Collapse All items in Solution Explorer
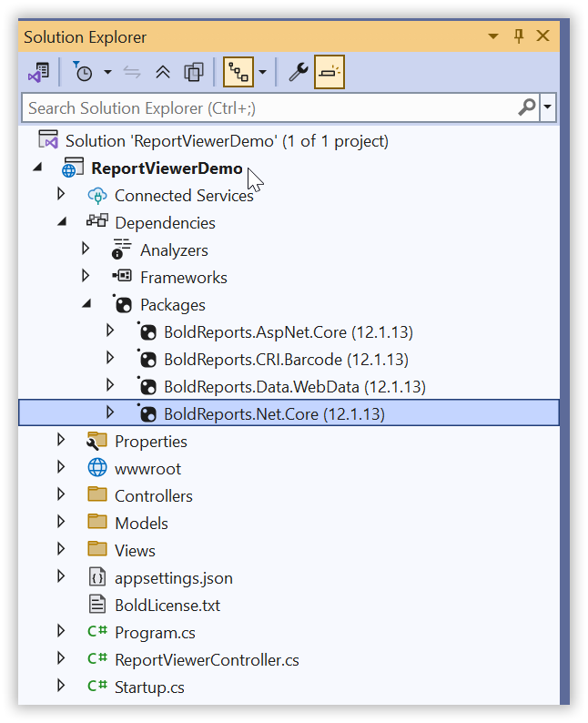 163,72
